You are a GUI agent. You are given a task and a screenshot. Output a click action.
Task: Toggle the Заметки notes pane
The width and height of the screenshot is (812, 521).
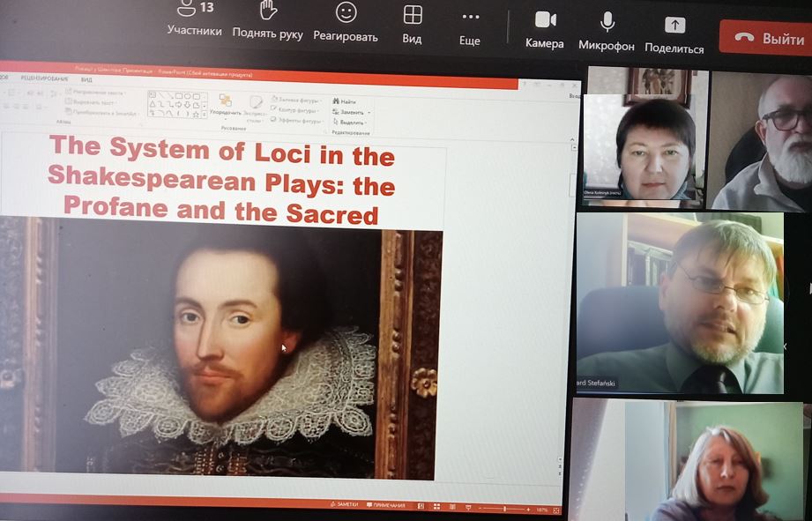point(345,504)
